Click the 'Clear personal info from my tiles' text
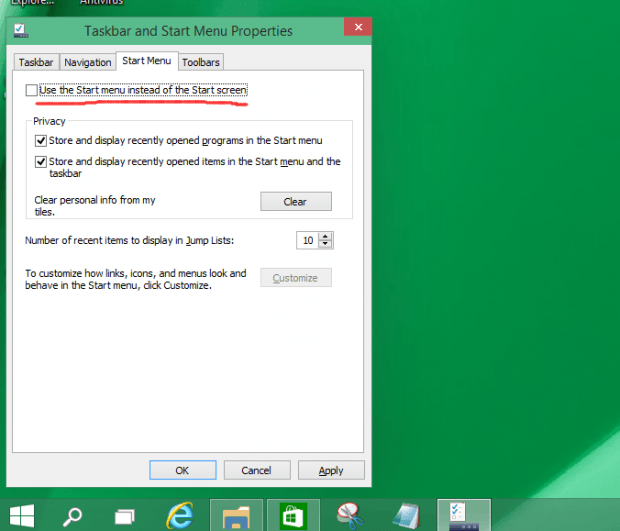The height and width of the screenshot is (531, 620). (x=95, y=206)
